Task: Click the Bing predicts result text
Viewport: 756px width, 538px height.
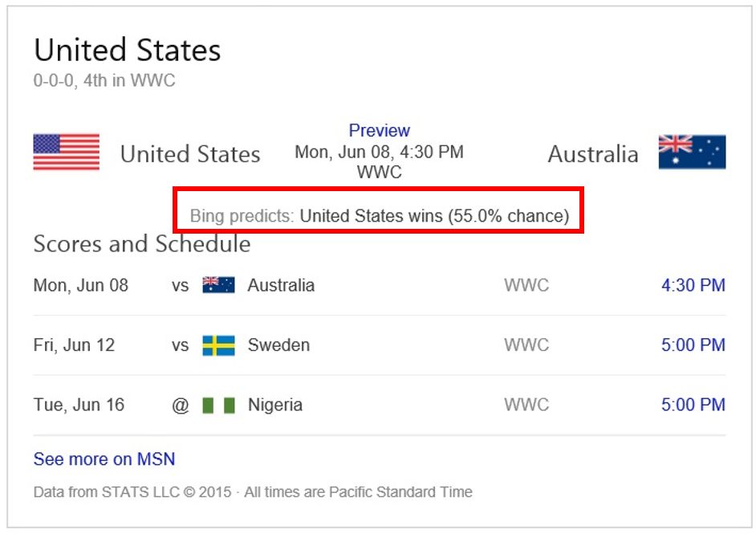Action: point(379,215)
